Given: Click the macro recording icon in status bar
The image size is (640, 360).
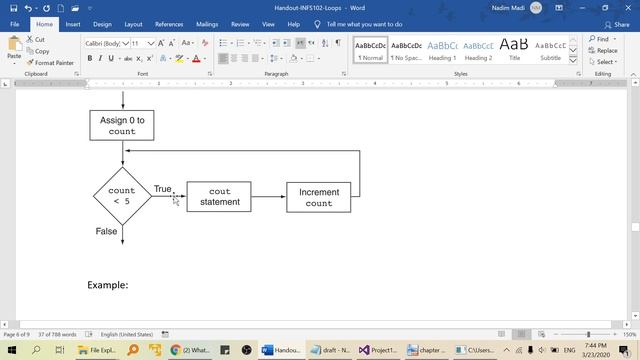Looking at the screenshot, I should point(165,334).
